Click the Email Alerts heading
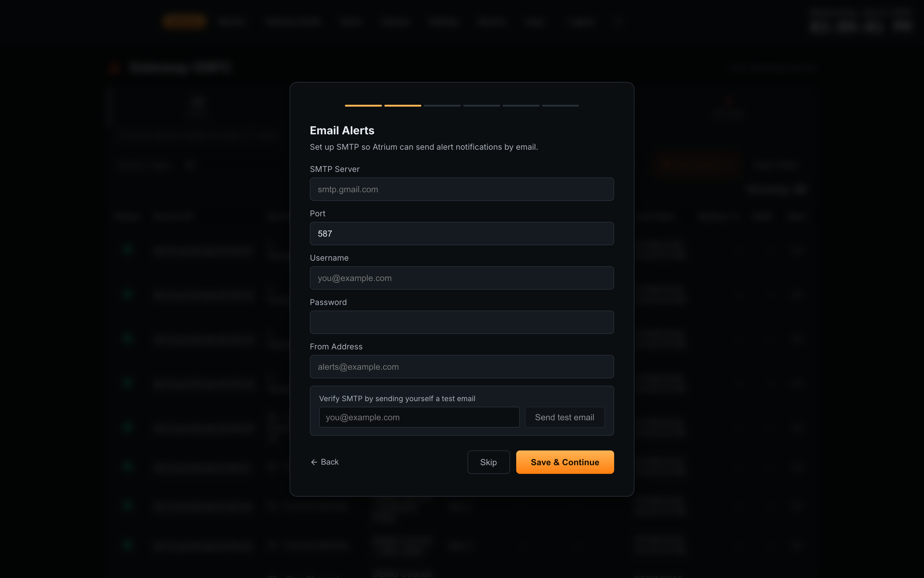924x578 pixels. click(x=342, y=130)
